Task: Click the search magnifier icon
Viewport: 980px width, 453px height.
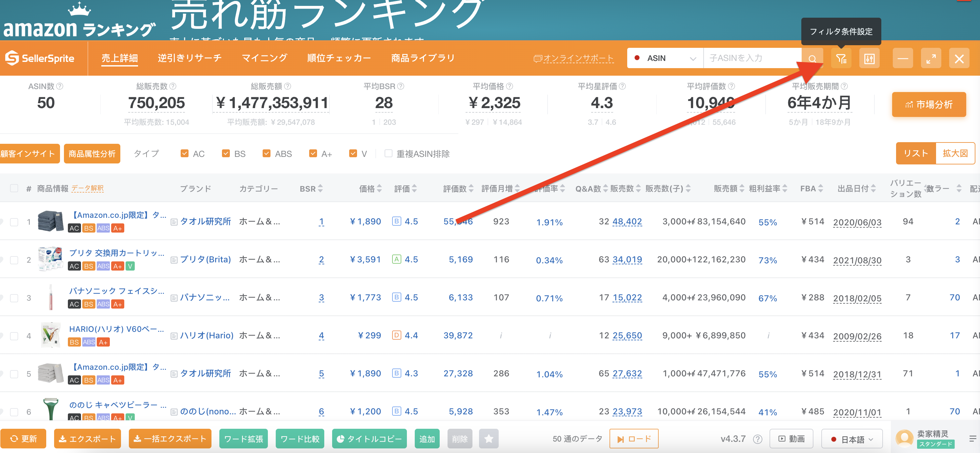Action: (812, 59)
